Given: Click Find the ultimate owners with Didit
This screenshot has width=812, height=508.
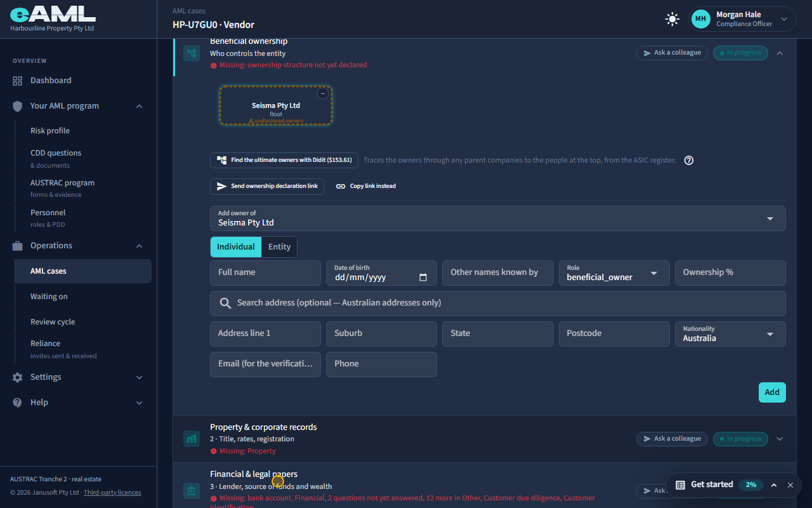Looking at the screenshot, I should (x=284, y=160).
